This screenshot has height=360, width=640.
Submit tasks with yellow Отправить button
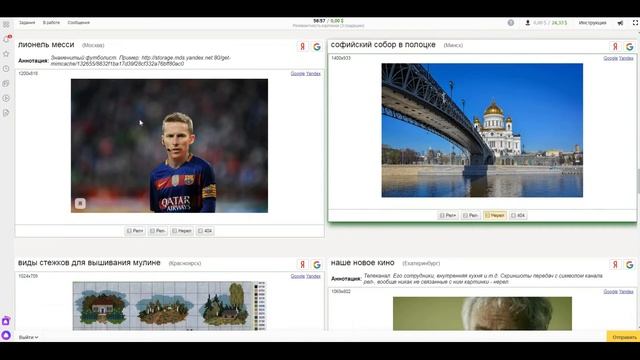[x=624, y=337]
